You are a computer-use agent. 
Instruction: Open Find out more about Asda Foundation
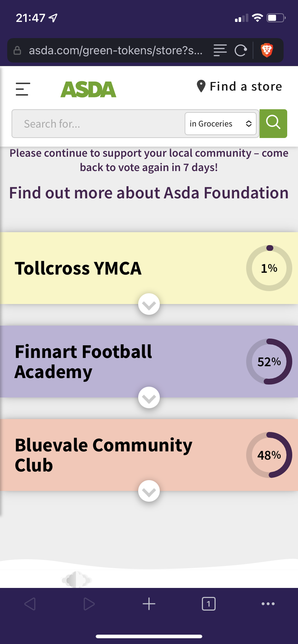tap(149, 193)
